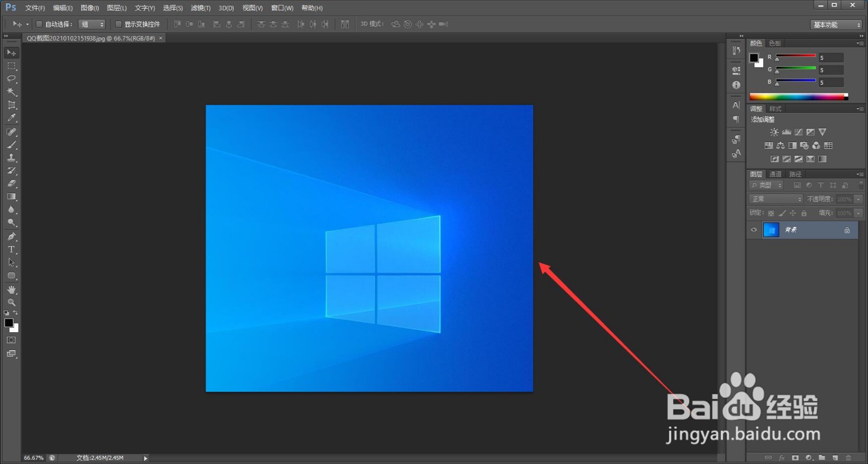Image resolution: width=868 pixels, height=464 pixels.
Task: Toggle lock transparent pixels
Action: (x=771, y=213)
